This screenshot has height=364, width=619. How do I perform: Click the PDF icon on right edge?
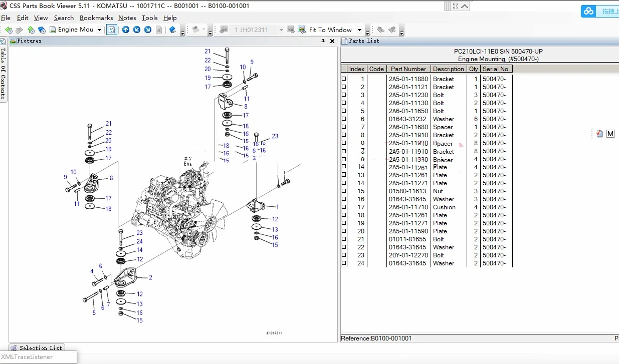click(x=599, y=134)
